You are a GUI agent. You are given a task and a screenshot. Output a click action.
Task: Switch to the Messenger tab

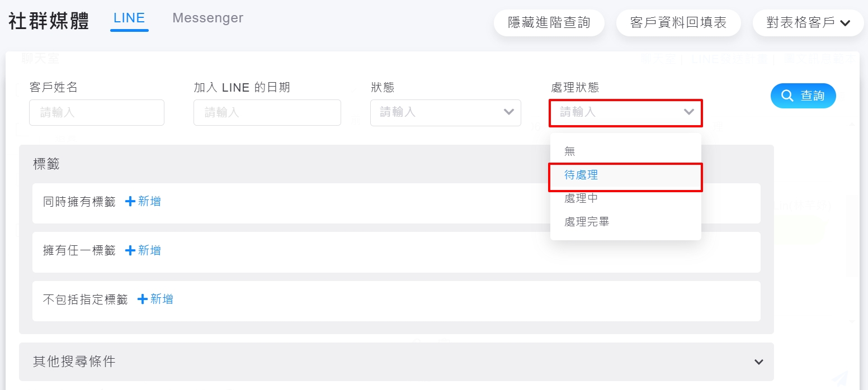click(x=207, y=18)
